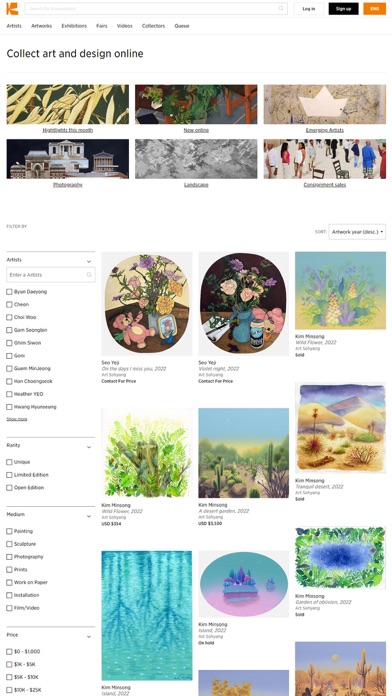Open the Artwork year sort dropdown
Image resolution: width=392 pixels, height=696 pixels.
click(x=357, y=232)
